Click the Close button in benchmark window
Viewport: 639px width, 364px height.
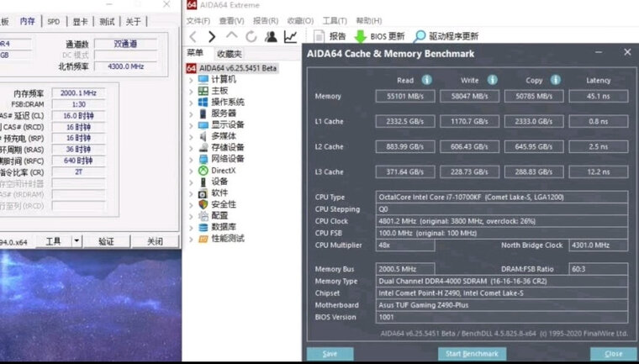tap(613, 354)
